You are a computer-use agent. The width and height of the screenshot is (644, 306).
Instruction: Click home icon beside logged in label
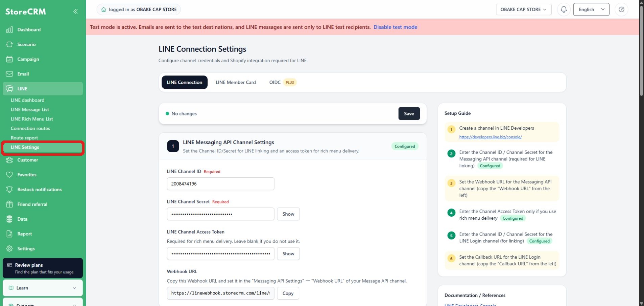[104, 9]
